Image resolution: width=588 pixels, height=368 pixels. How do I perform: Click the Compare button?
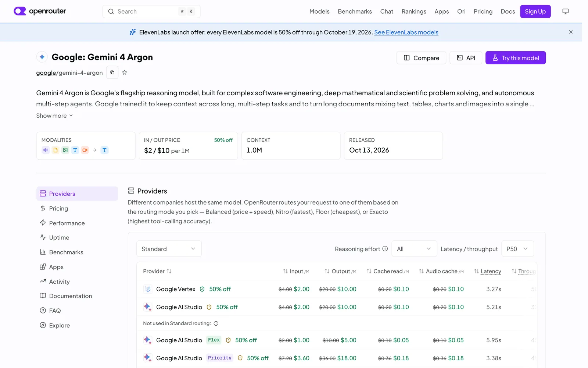[421, 58]
